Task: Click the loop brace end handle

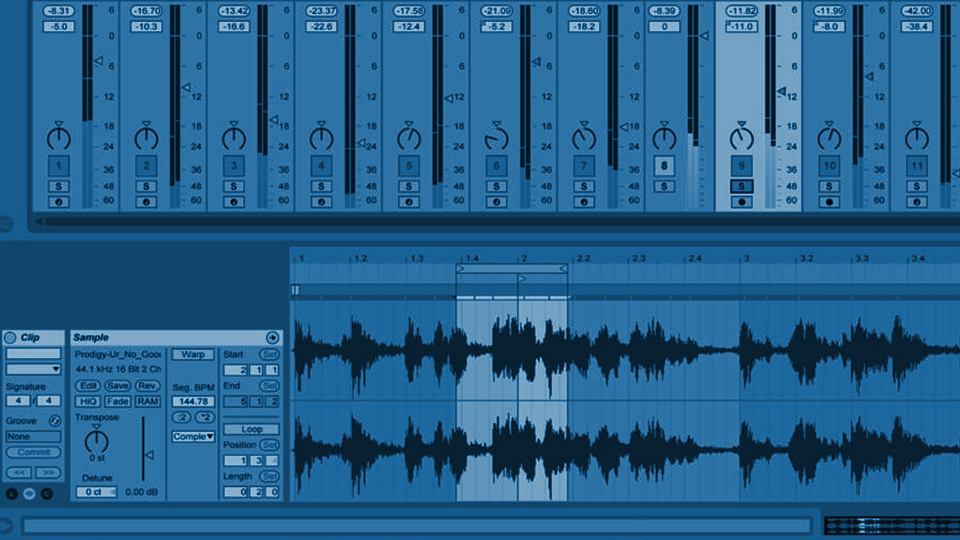Action: [563, 268]
